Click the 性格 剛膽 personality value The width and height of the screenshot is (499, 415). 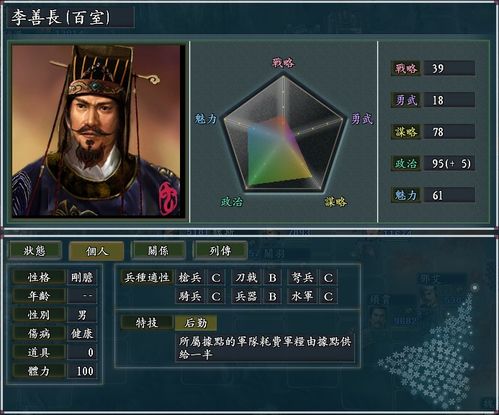pos(82,277)
